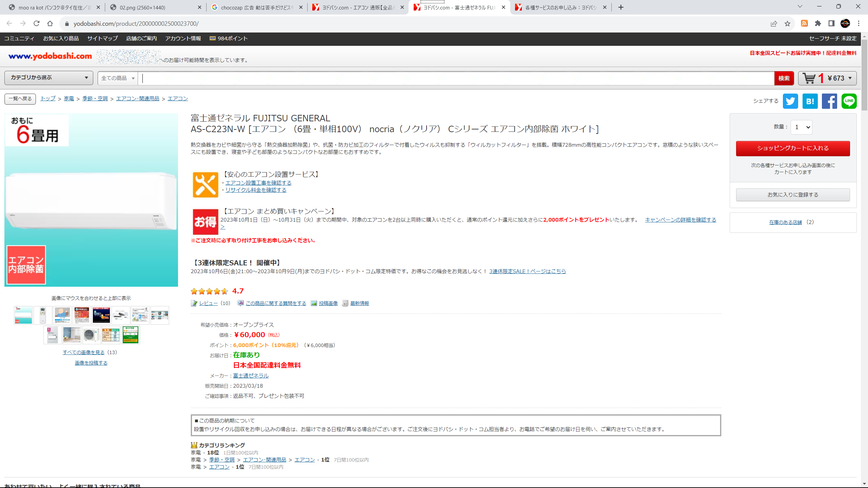Click the product question icon
The height and width of the screenshot is (488, 868).
tap(240, 303)
